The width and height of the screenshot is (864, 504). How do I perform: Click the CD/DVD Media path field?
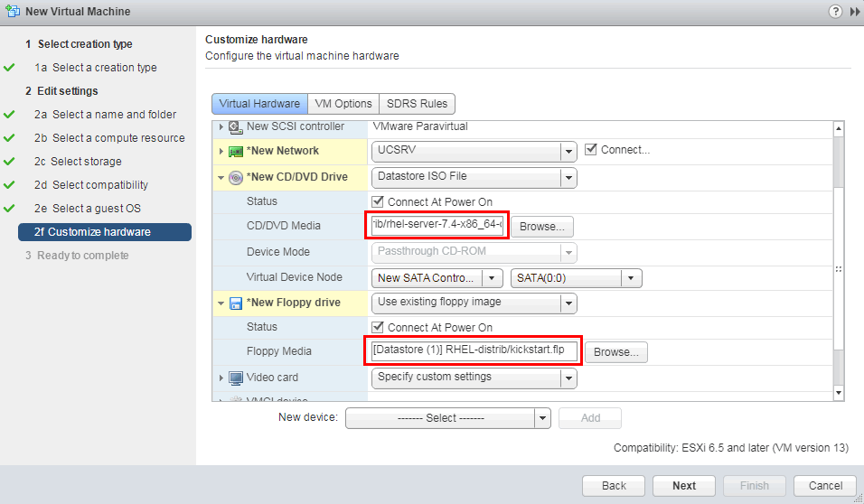click(437, 225)
